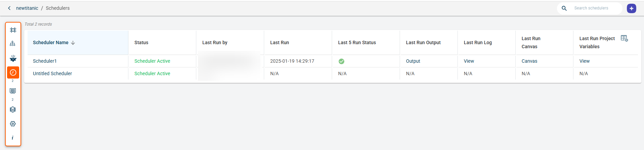Open the newtitanic breadcrumb link
Viewport: 644px width, 150px height.
(x=27, y=8)
